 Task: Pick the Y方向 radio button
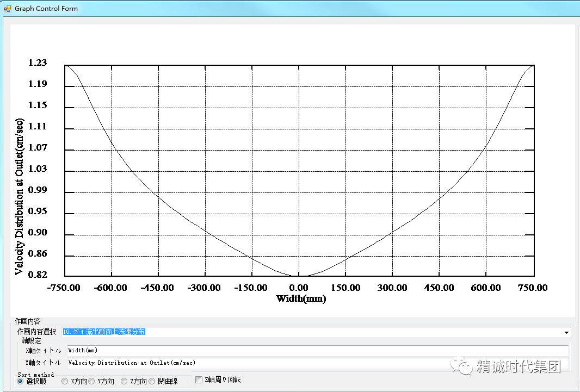click(x=91, y=381)
